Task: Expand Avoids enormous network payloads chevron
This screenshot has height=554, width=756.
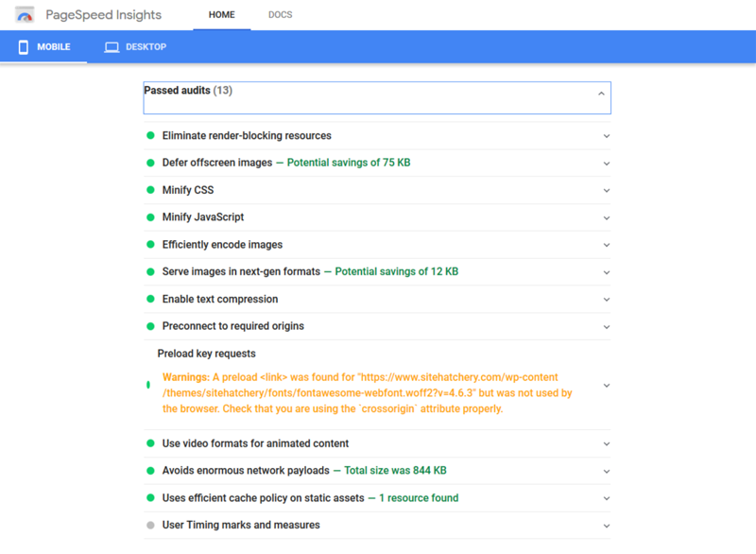Action: click(607, 471)
